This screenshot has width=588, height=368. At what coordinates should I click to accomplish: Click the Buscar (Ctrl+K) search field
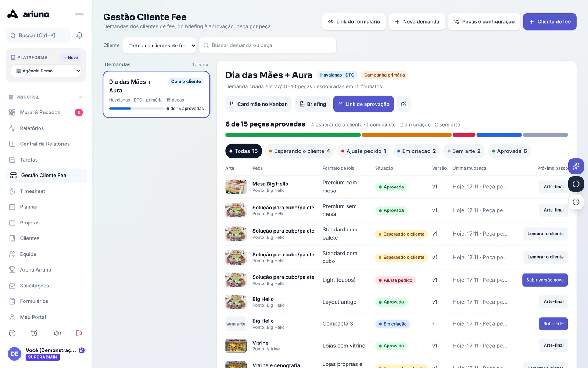[x=38, y=35]
